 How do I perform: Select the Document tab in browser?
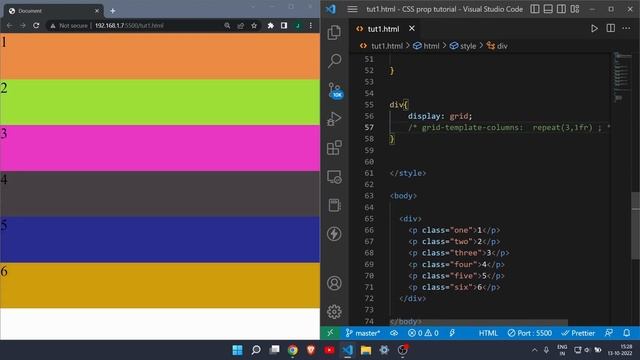53,11
